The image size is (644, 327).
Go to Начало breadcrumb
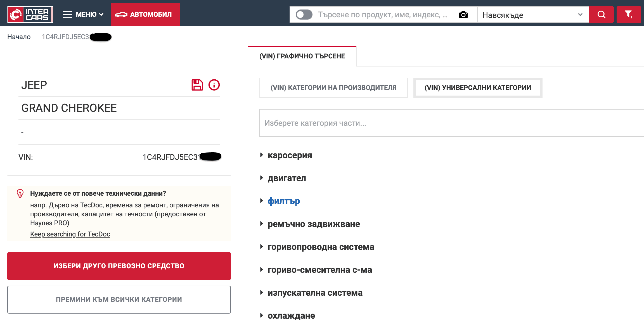pyautogui.click(x=19, y=37)
